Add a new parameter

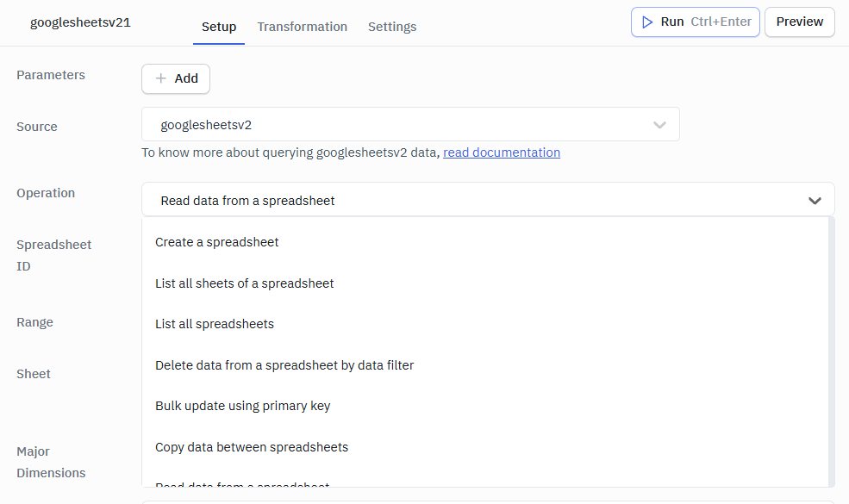click(x=175, y=78)
